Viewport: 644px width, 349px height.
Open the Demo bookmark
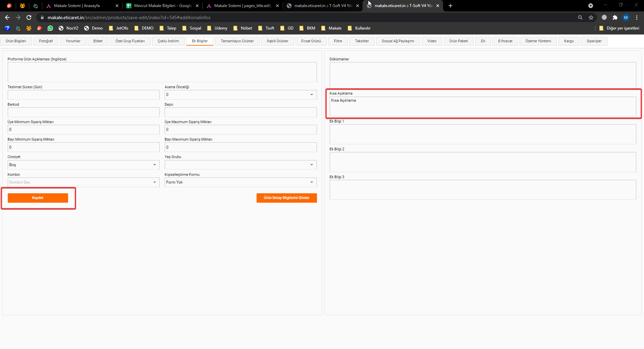94,28
